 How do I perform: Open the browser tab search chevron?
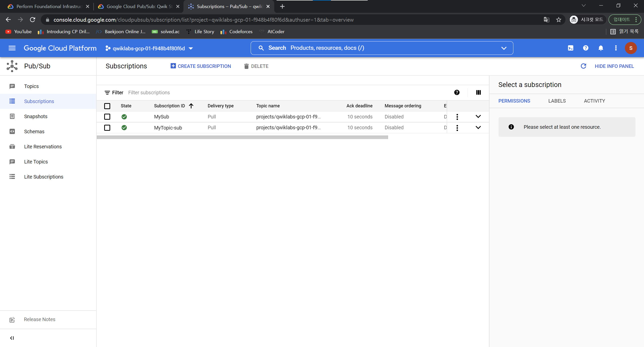(x=584, y=6)
